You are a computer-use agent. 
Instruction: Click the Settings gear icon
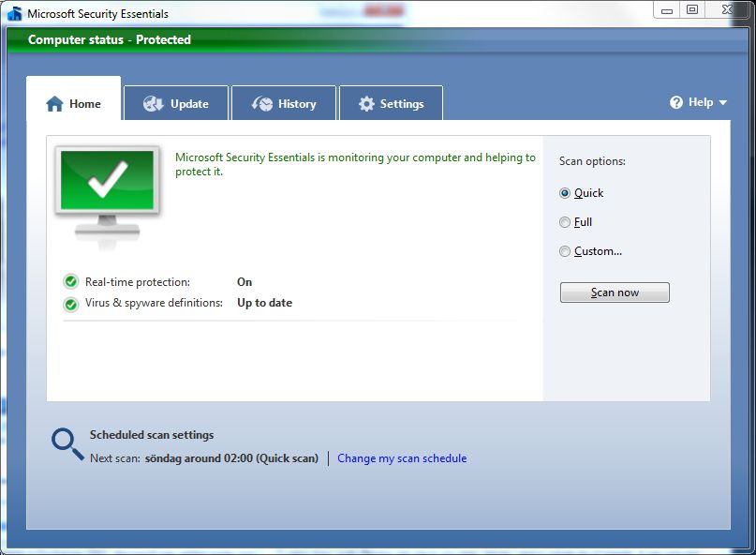click(369, 103)
